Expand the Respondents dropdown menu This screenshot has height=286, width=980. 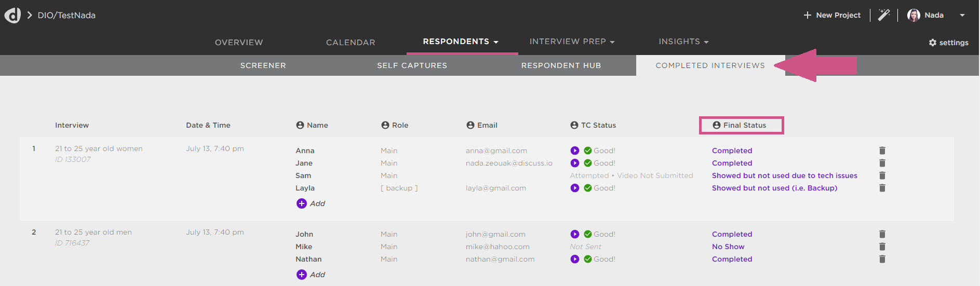461,42
